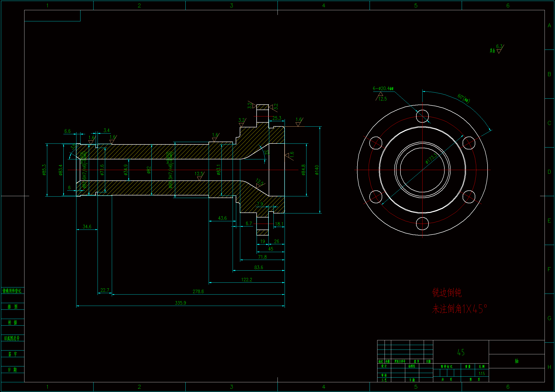
Task: Click the material 45 in title block
Action: (x=461, y=352)
